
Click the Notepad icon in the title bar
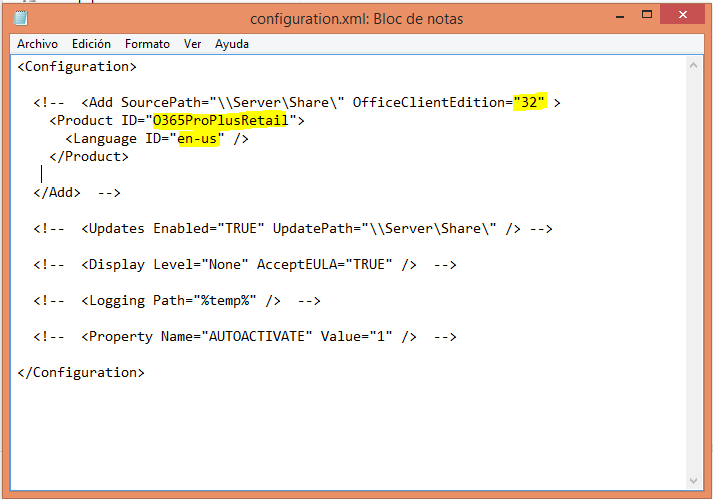click(20, 18)
